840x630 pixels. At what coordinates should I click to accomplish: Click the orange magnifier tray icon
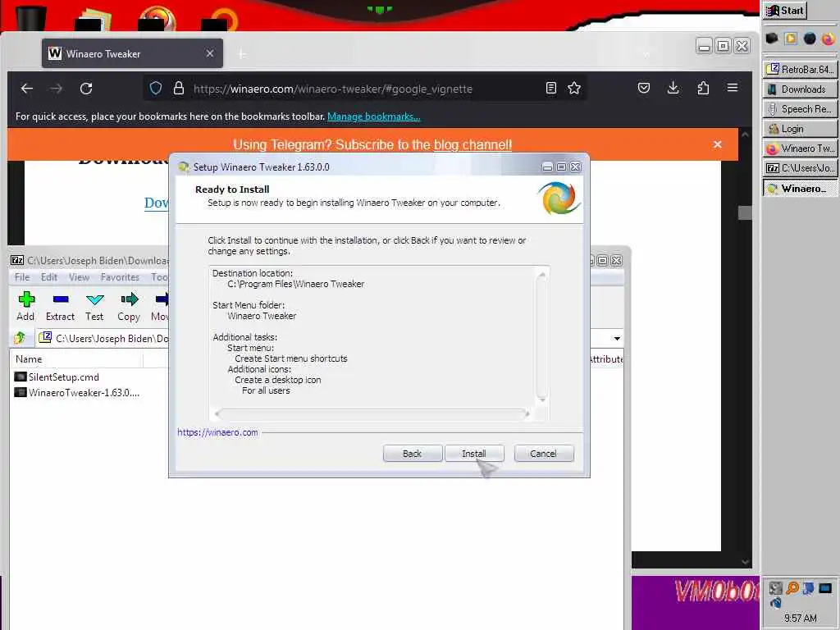792,588
